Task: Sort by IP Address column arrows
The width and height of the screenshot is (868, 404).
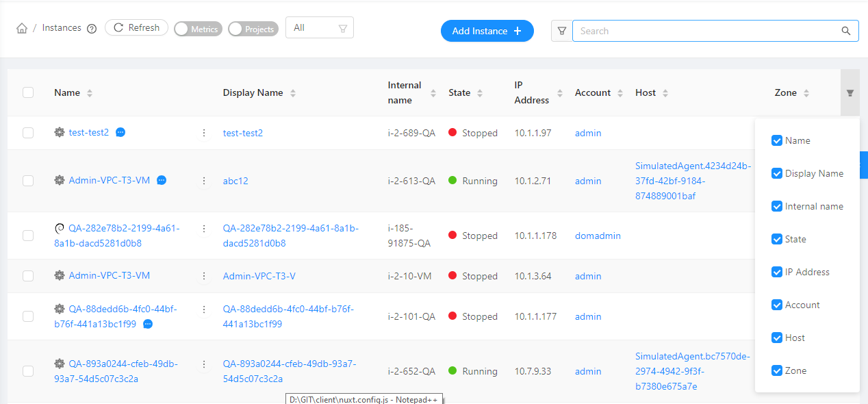Action: pyautogui.click(x=560, y=93)
